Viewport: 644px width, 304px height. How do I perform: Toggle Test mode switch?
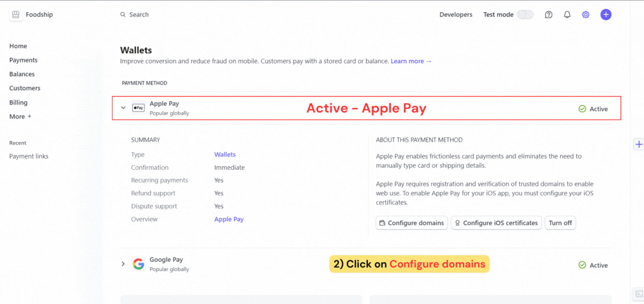pos(525,15)
